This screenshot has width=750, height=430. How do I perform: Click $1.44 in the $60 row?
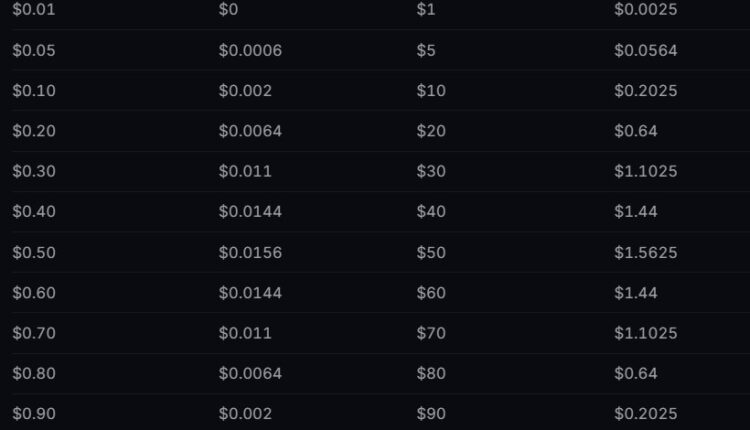[636, 293]
